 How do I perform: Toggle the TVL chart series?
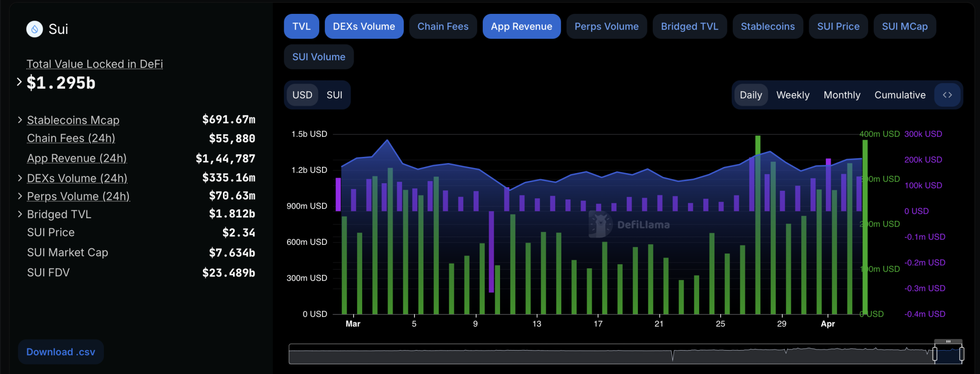tap(301, 27)
